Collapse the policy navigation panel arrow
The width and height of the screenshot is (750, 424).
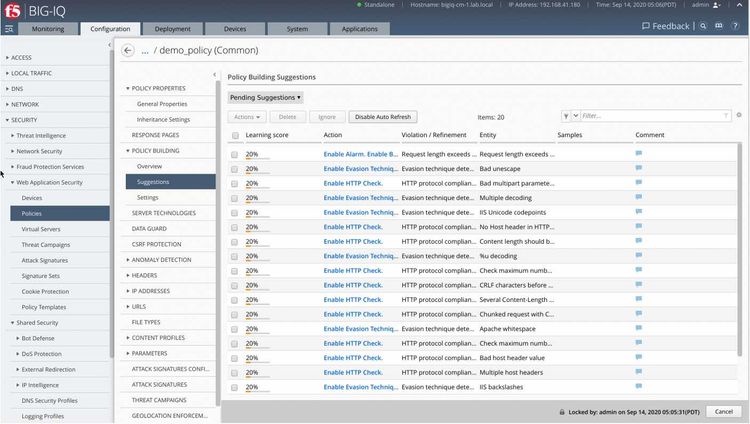(x=216, y=74)
